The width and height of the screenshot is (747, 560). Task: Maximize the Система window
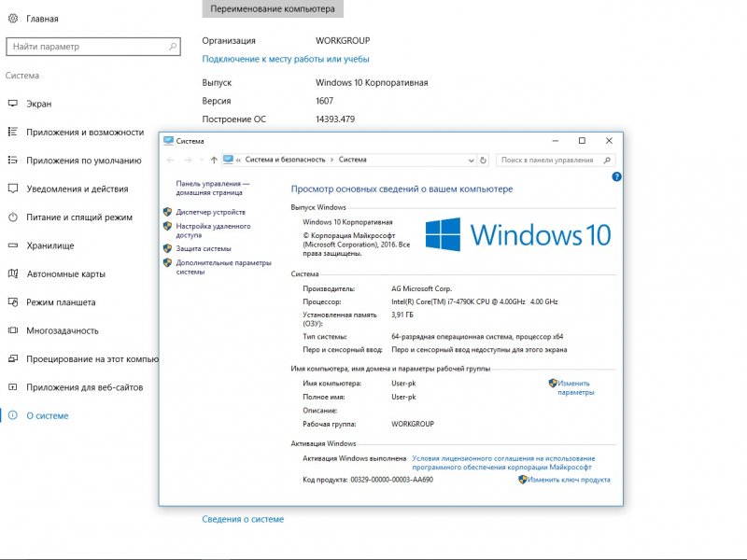[x=582, y=141]
